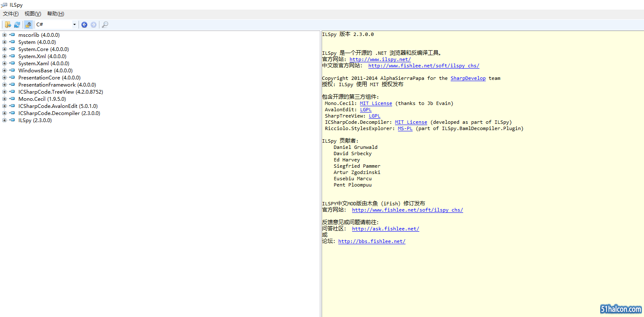This screenshot has width=644, height=317.
Task: Open the Ricciolo.StylesExplorer MS-PL link
Action: click(405, 128)
